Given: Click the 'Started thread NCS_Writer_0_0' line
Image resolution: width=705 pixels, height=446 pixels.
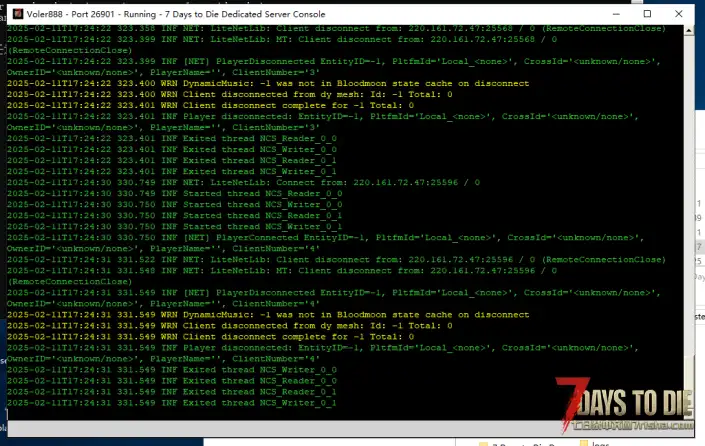Looking at the screenshot, I should point(174,205).
